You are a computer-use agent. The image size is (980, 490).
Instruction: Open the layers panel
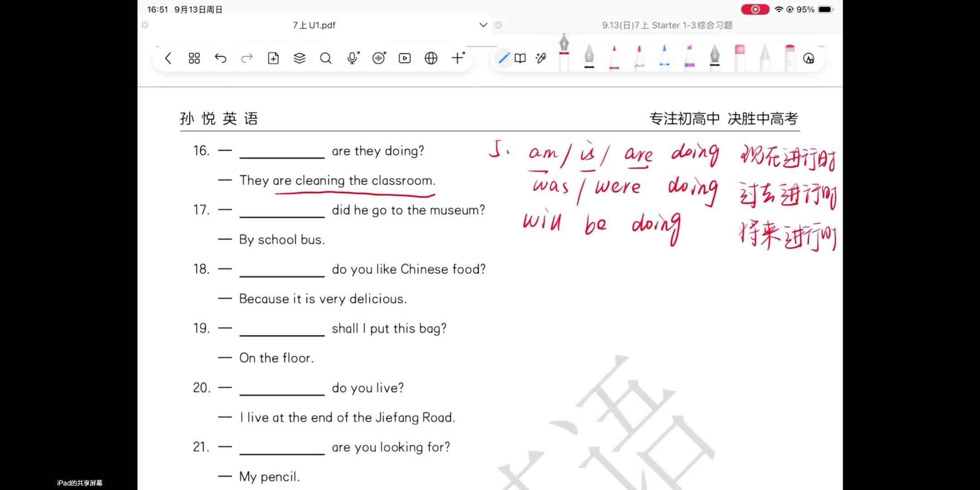[299, 58]
